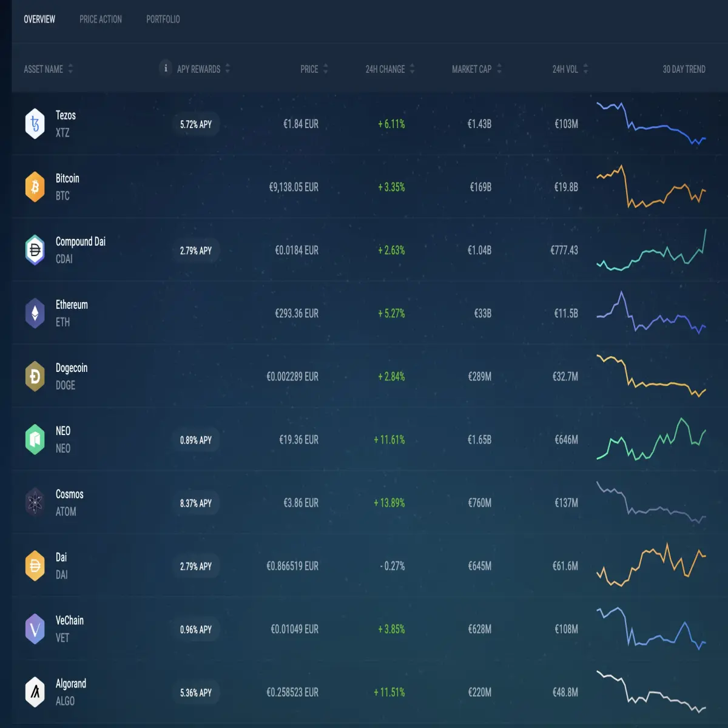Image resolution: width=728 pixels, height=728 pixels.
Task: Click the Tezos asset name
Action: [x=66, y=115]
